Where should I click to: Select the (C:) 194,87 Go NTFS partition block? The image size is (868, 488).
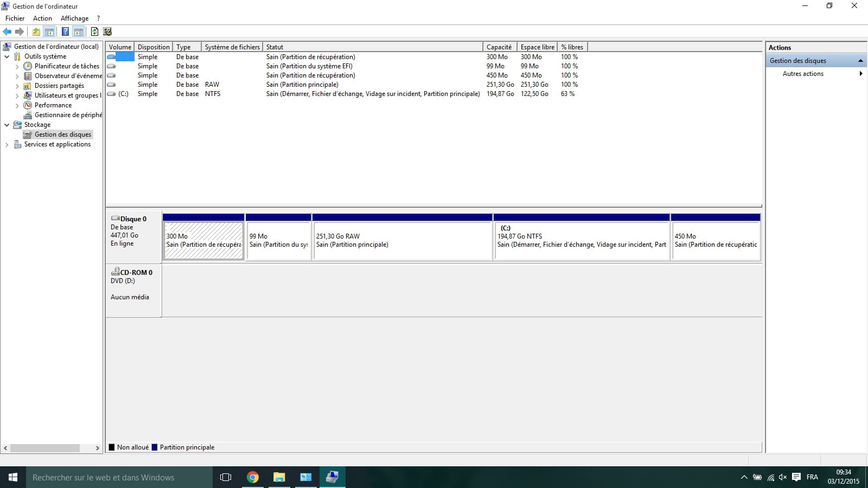(582, 237)
